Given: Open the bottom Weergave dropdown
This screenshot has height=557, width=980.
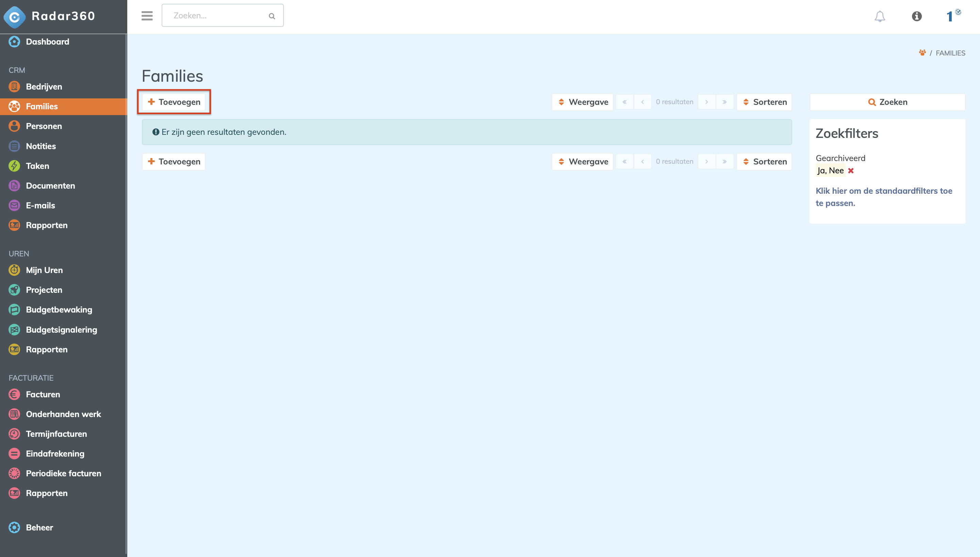Looking at the screenshot, I should pos(583,162).
